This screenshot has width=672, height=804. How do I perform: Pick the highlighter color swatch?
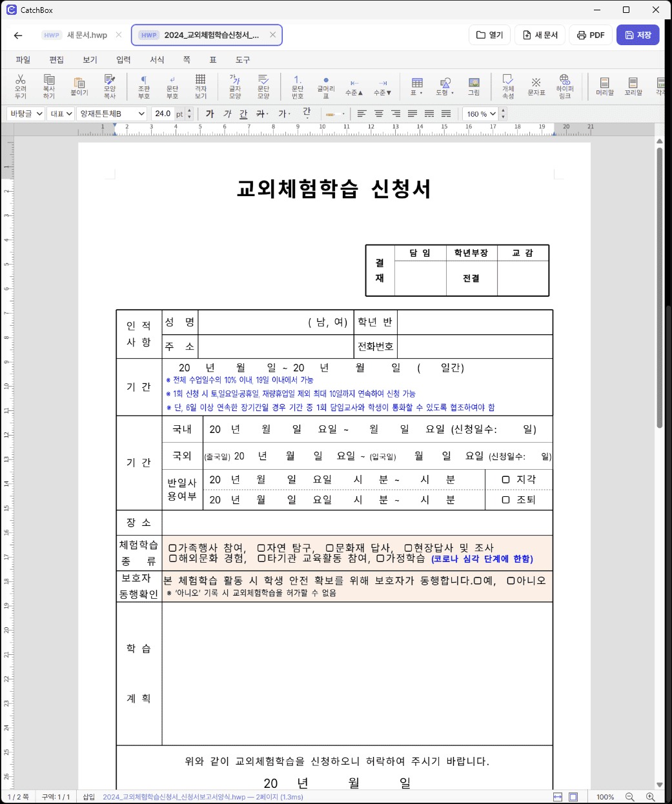335,114
